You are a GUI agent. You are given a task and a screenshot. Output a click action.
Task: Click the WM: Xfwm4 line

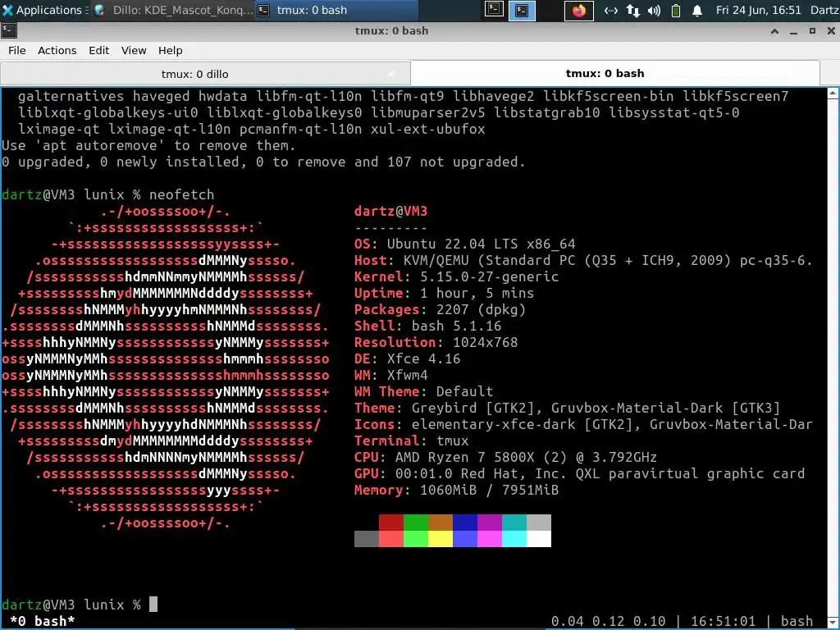pyautogui.click(x=390, y=375)
